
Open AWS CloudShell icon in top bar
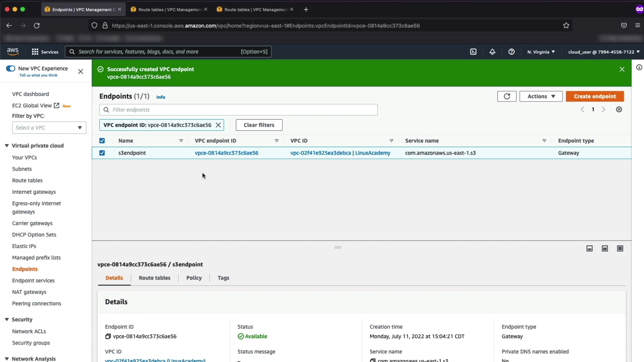point(473,52)
